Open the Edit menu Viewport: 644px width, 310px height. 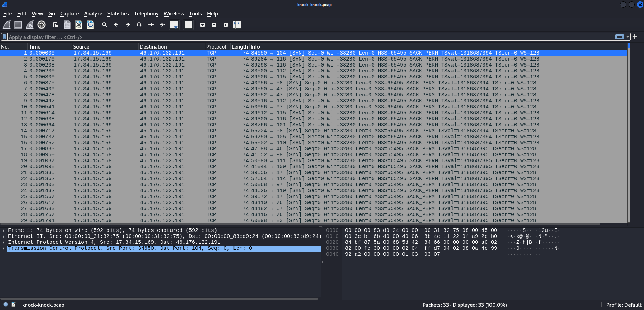tap(22, 14)
